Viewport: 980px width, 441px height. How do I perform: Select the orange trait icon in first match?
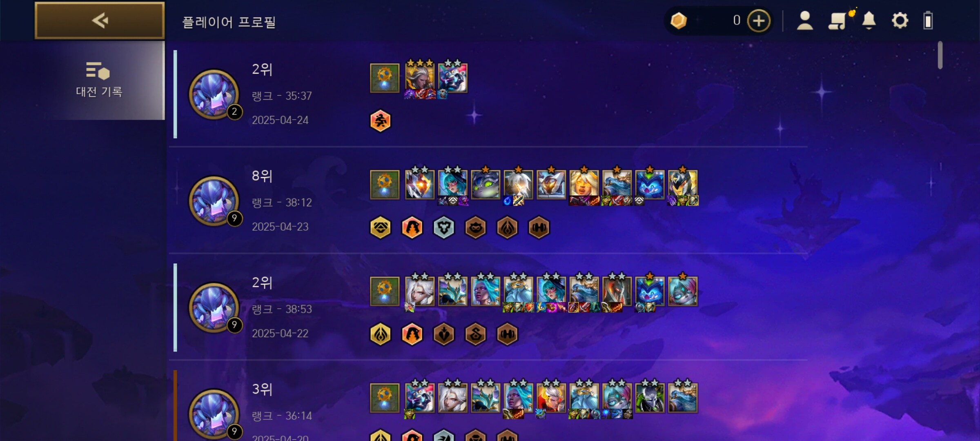pyautogui.click(x=381, y=121)
